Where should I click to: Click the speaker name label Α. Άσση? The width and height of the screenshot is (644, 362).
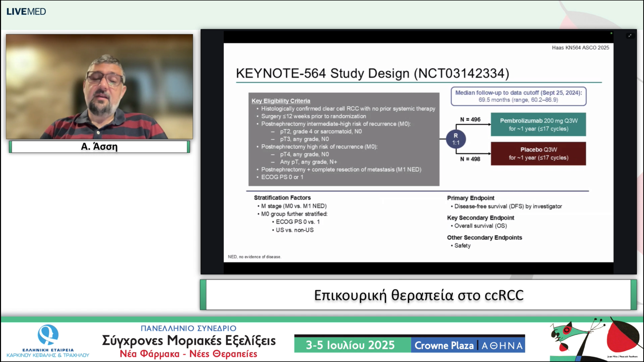(99, 147)
